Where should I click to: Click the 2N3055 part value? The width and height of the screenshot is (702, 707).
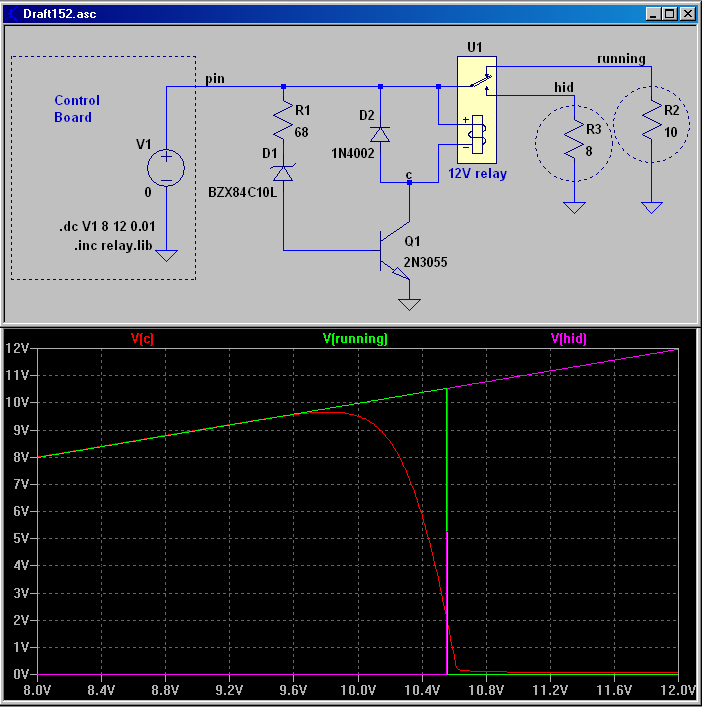[x=425, y=262]
